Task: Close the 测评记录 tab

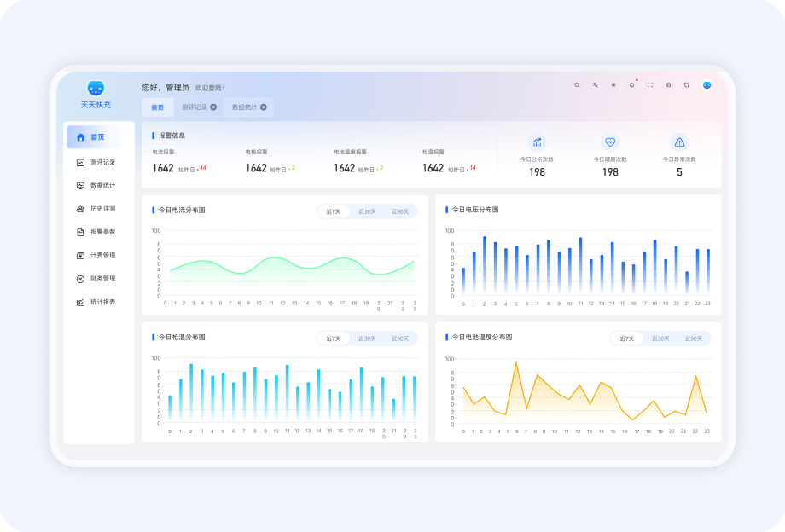Action: pos(213,107)
